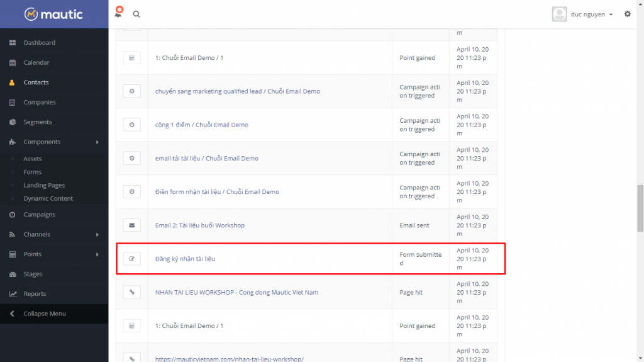Screen dimensions: 644x362
Task: Open the Segments menu item
Action: click(x=38, y=122)
